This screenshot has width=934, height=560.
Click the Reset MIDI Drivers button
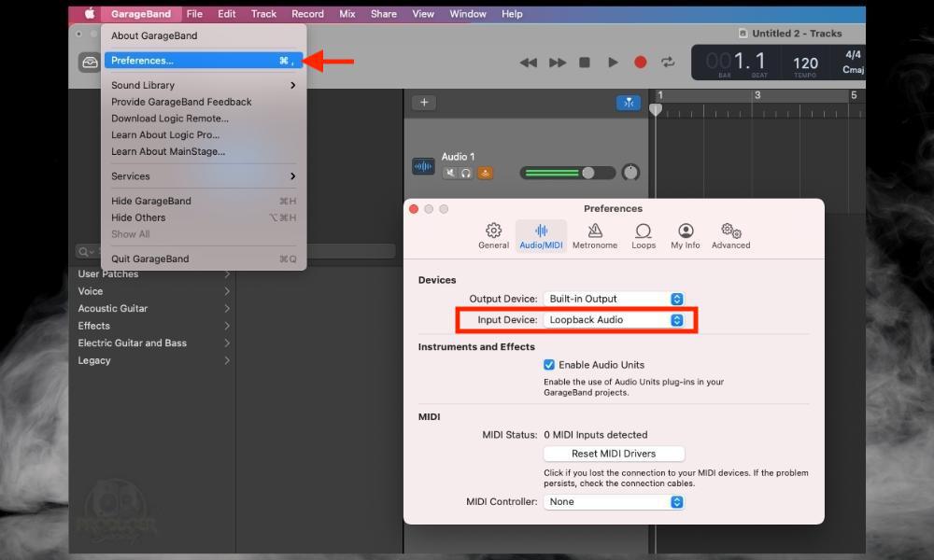(x=614, y=454)
